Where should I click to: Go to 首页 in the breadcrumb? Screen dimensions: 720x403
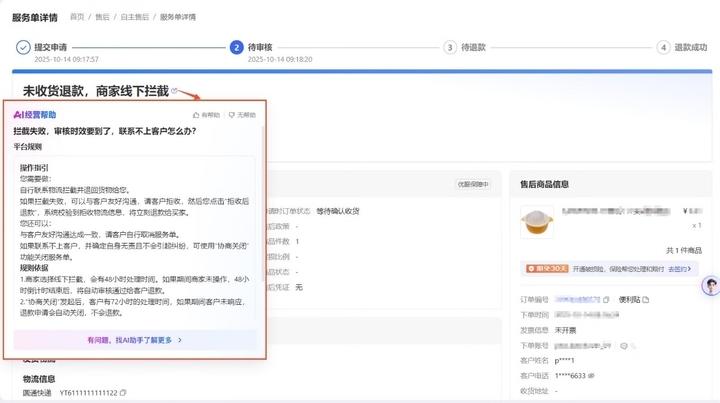[79, 18]
